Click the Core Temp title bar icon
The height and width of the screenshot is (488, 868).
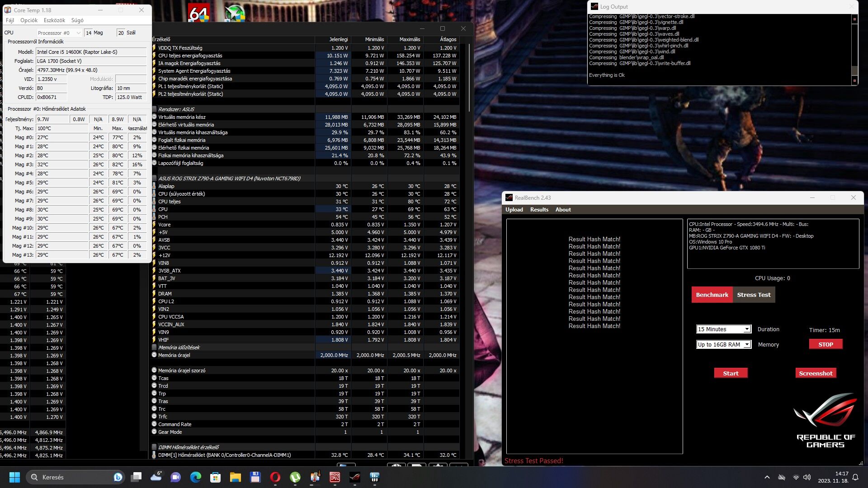pos(8,10)
